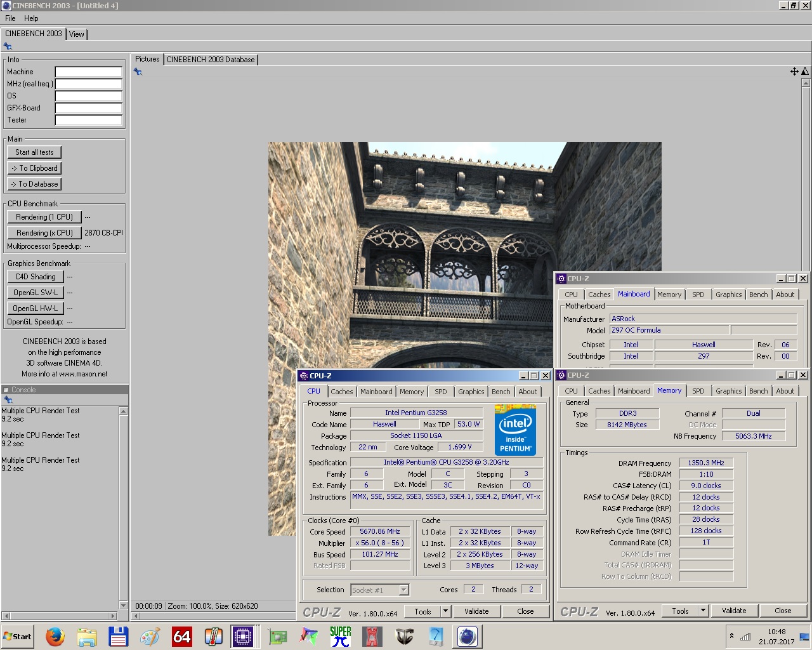This screenshot has height=650, width=812.
Task: Open SPD tab in CPU-Z Memory window
Action: (x=698, y=391)
